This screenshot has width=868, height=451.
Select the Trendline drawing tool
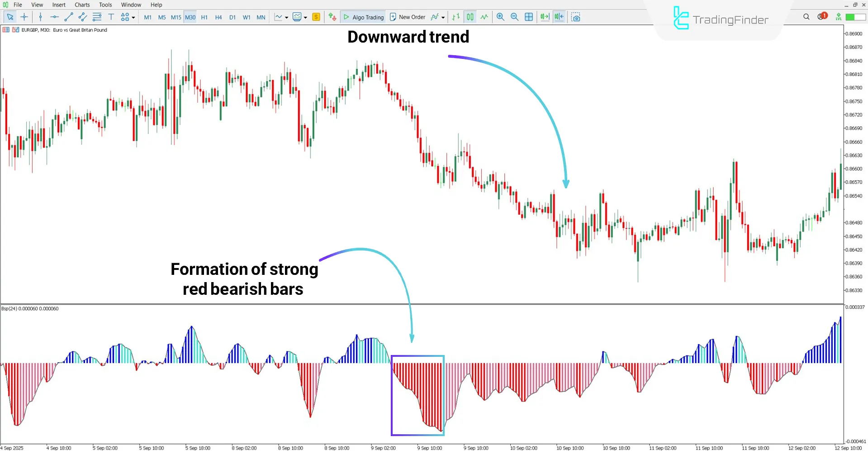[x=69, y=17]
